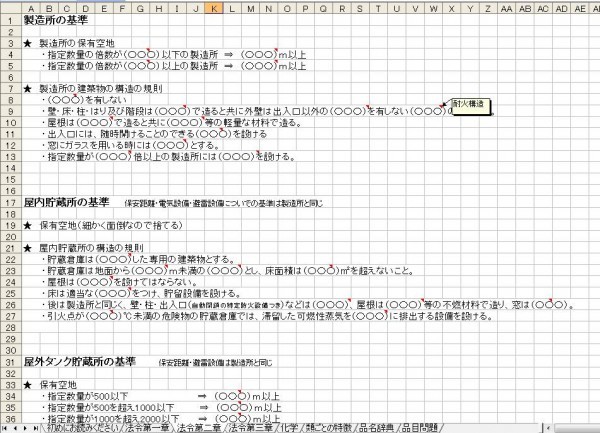Select row 17 header
Screen dimensions: 600x433
pyautogui.click(x=11, y=203)
